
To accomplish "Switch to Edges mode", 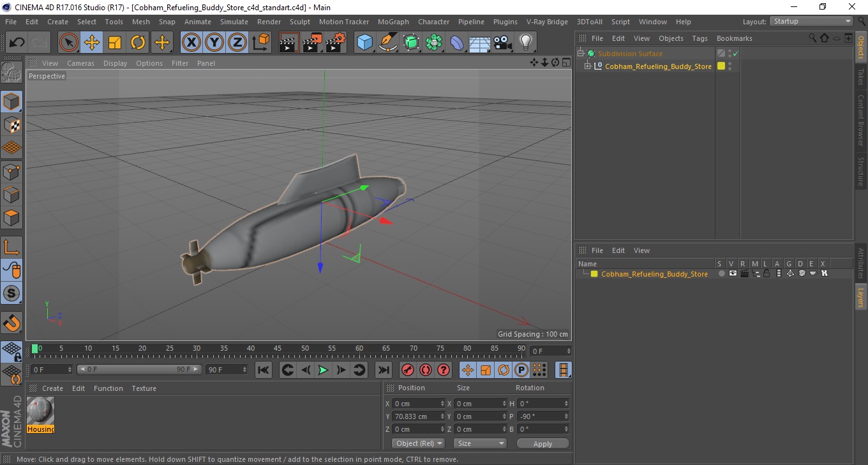I will click(x=11, y=194).
